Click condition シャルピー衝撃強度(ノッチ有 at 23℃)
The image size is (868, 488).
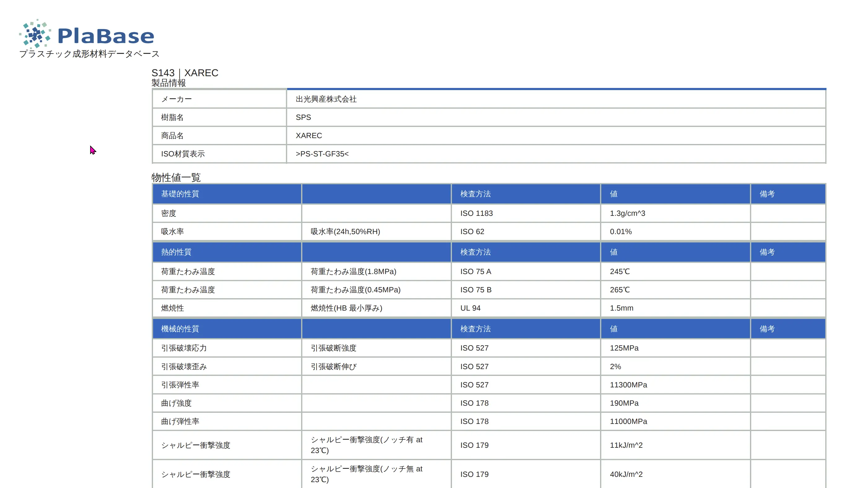(366, 445)
